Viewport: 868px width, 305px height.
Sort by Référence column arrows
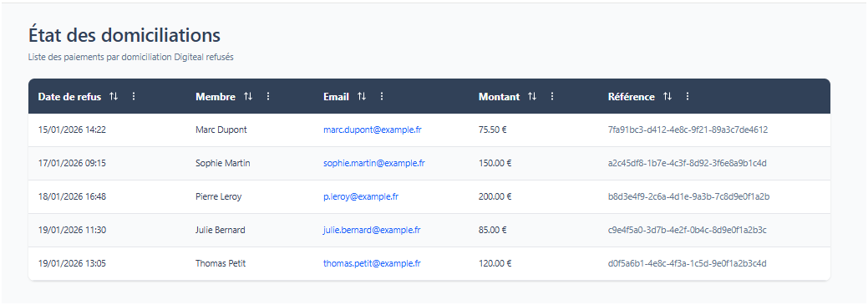tap(667, 96)
